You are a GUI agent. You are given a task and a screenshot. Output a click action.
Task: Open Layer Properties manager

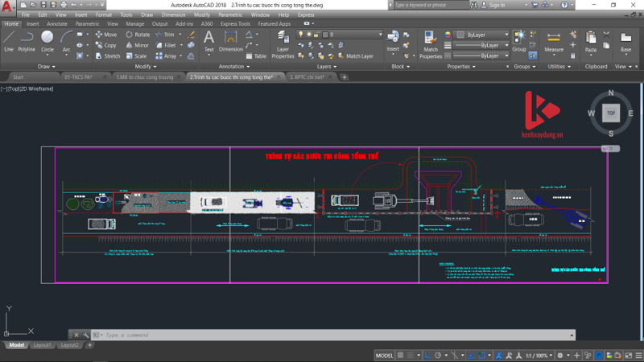click(x=283, y=43)
